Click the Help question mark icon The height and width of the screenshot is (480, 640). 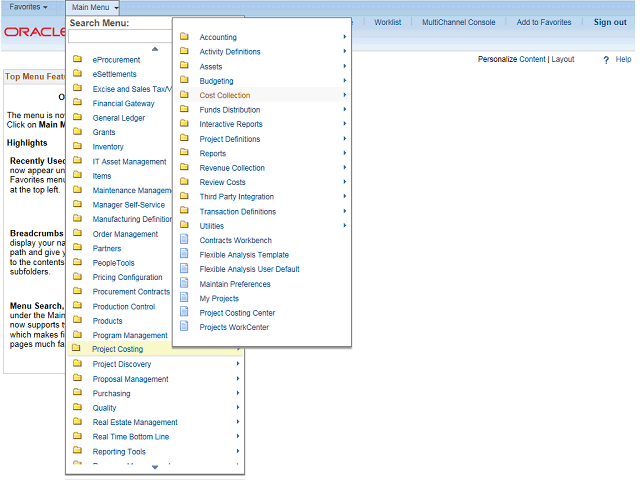click(606, 60)
